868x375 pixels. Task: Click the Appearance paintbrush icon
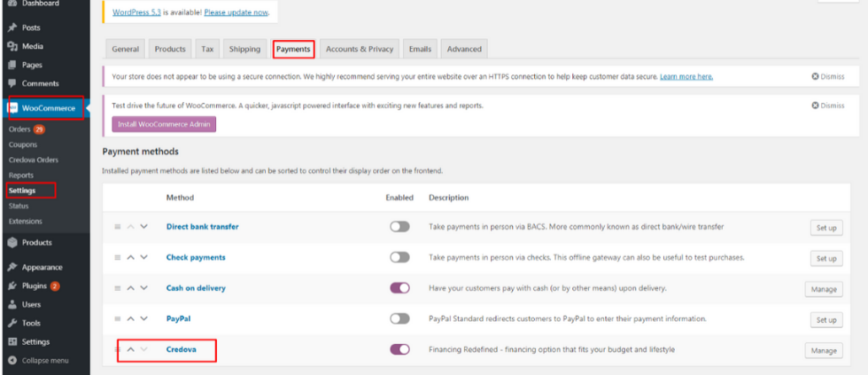(12, 267)
